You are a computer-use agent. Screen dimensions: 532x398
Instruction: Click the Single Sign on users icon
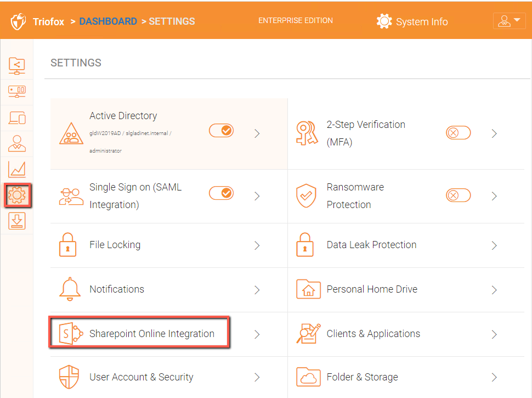pyautogui.click(x=71, y=197)
